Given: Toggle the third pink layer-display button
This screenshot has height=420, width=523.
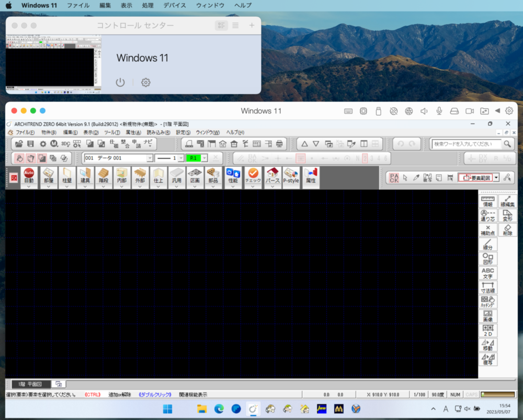Looking at the screenshot, I should pyautogui.click(x=42, y=158).
